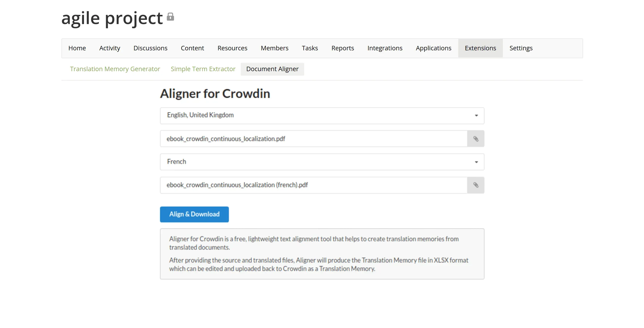Screen dimensions: 644x328
Task: Select the Document Aligner tab
Action: click(272, 69)
